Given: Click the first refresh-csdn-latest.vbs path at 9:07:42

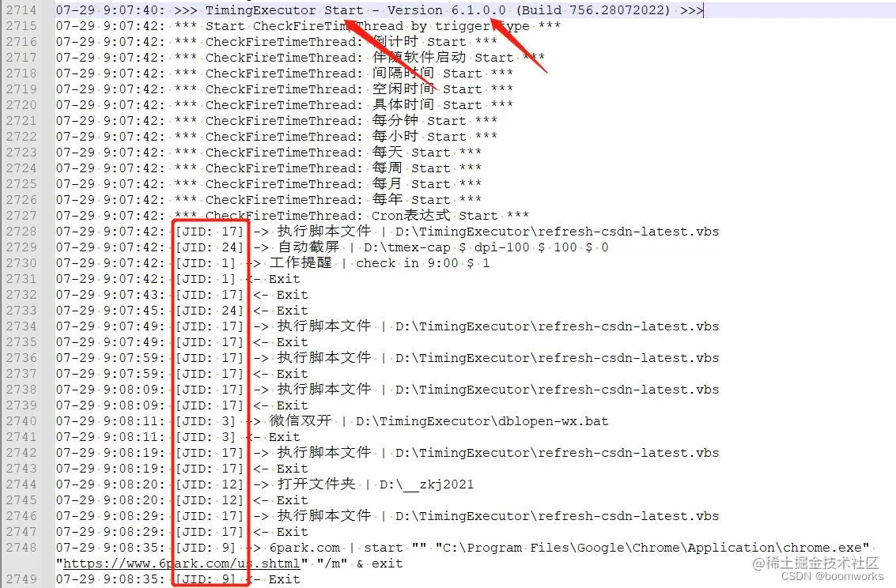Looking at the screenshot, I should 558,232.
